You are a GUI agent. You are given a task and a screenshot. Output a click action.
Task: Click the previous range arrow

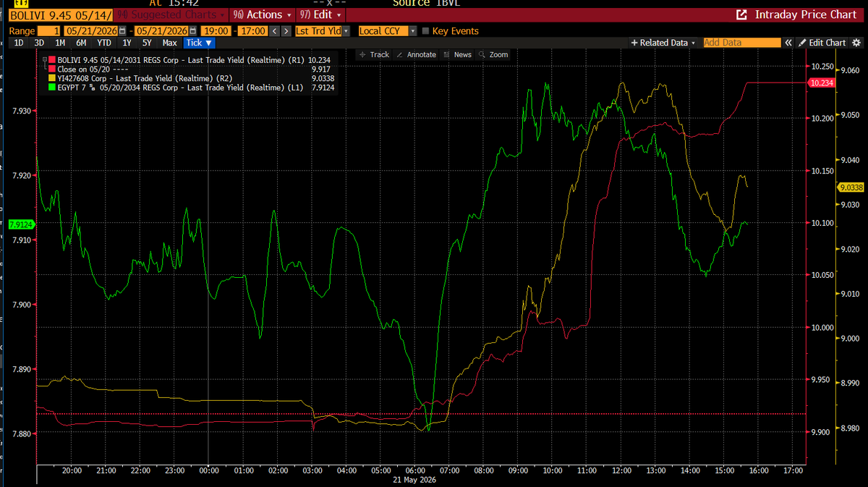pyautogui.click(x=275, y=31)
